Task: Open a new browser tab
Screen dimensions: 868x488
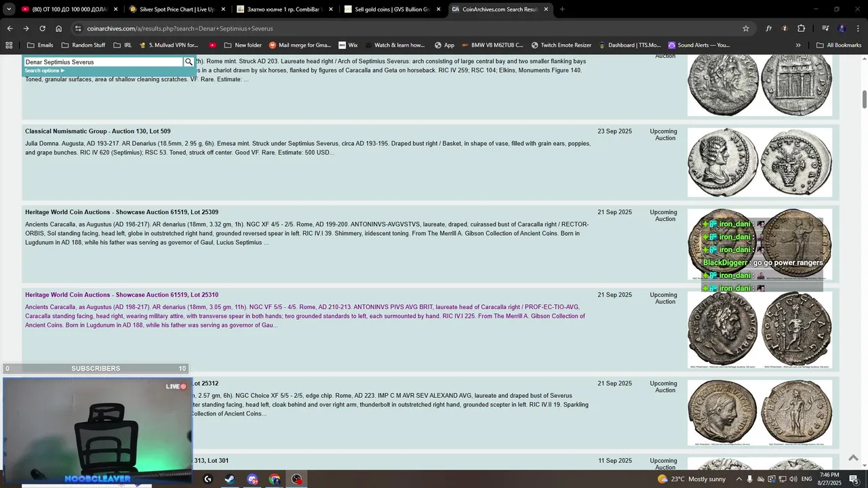Action: point(562,9)
